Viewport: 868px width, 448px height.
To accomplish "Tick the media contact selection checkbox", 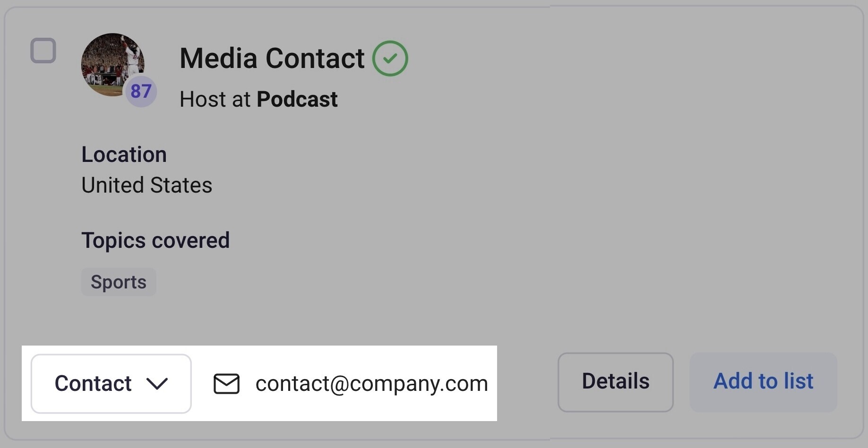I will coord(43,51).
